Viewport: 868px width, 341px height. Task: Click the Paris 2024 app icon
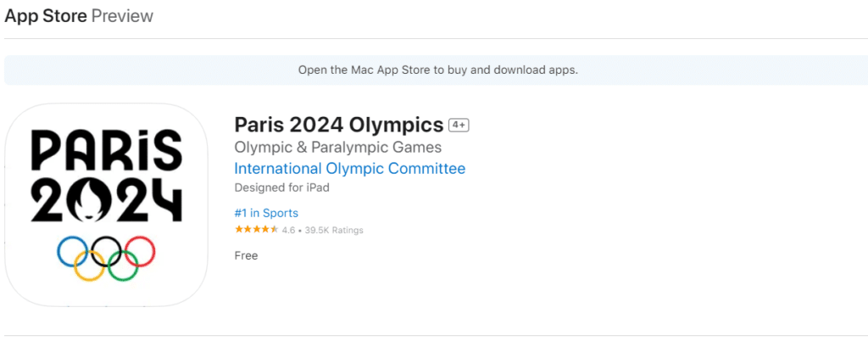pyautogui.click(x=106, y=204)
